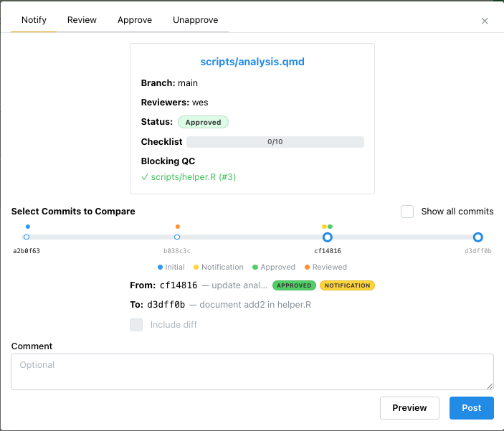This screenshot has width=504, height=431.
Task: Click the green APPROVED tag on From commit
Action: tap(294, 285)
